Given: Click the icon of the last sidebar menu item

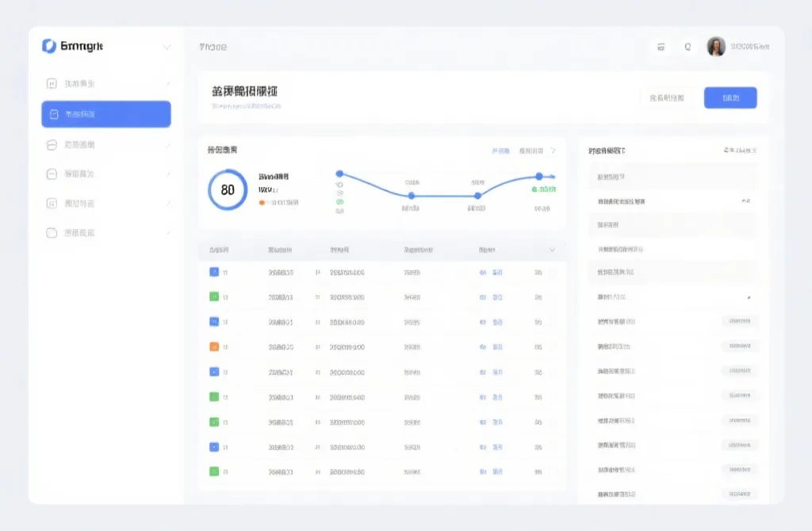Looking at the screenshot, I should [52, 233].
